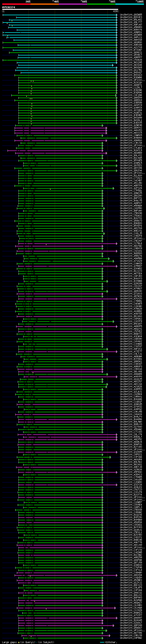Click the UniRef100_B3EKV5 label
The width and height of the screenshot is (146, 644).
[131, 123]
